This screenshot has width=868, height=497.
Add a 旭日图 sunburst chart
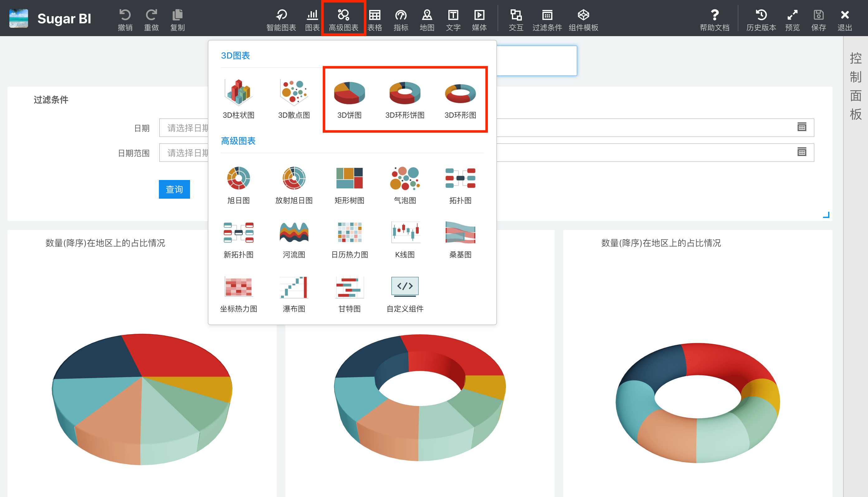[239, 185]
